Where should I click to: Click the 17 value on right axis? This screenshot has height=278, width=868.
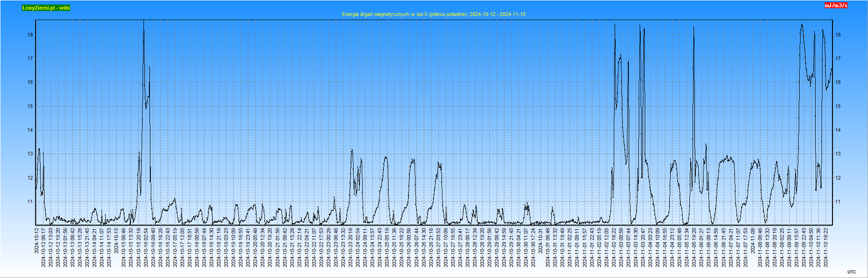pyautogui.click(x=838, y=58)
